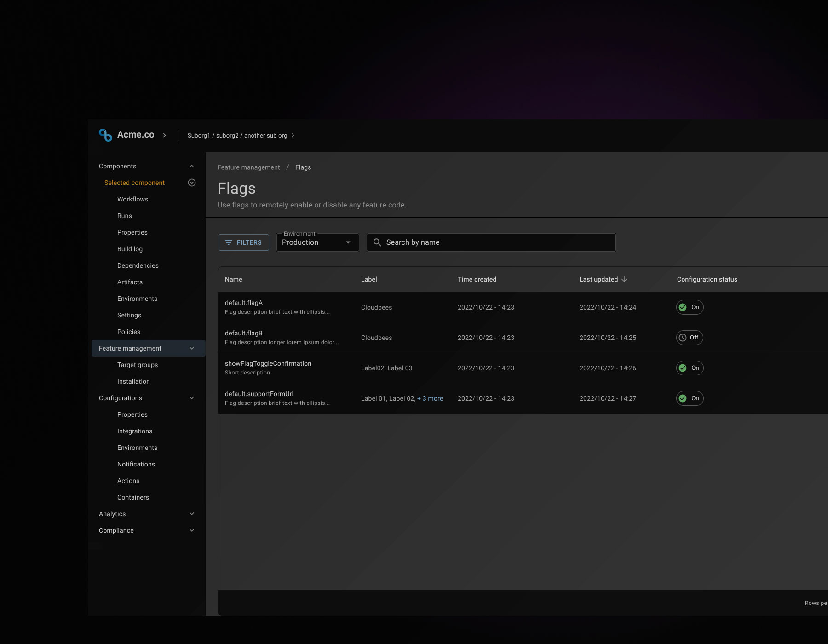
Task: Collapse the Components section in the sidebar
Action: pos(192,166)
